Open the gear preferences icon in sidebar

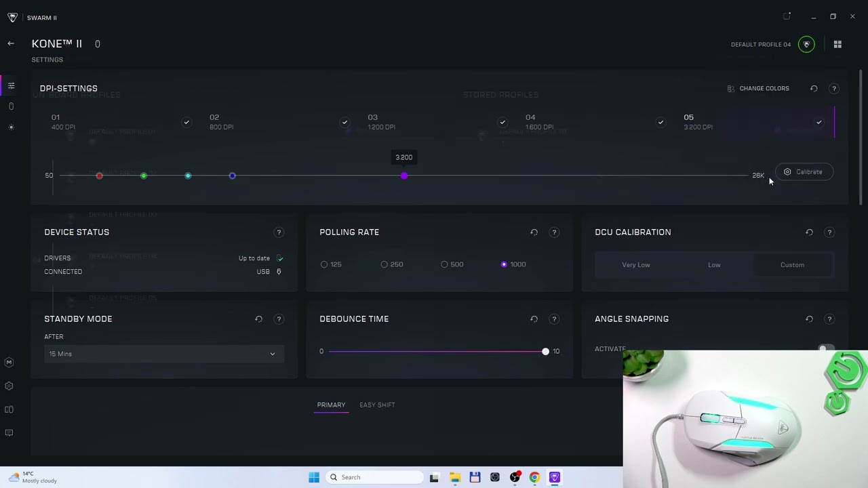coord(9,386)
